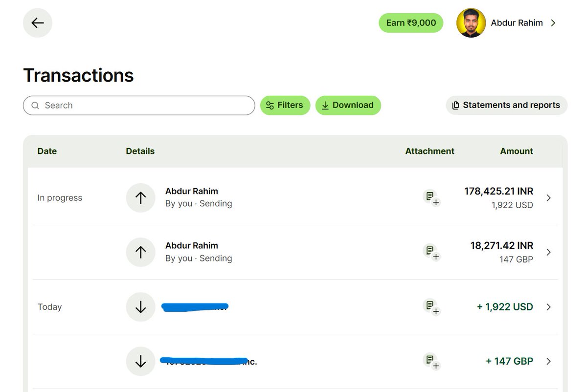Click the Details column header
Image resolution: width=587 pixels, height=392 pixels.
pyautogui.click(x=140, y=151)
